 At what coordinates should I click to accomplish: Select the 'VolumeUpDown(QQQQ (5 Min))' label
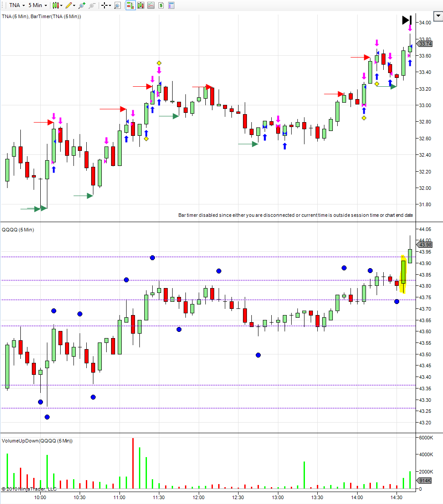pyautogui.click(x=37, y=441)
